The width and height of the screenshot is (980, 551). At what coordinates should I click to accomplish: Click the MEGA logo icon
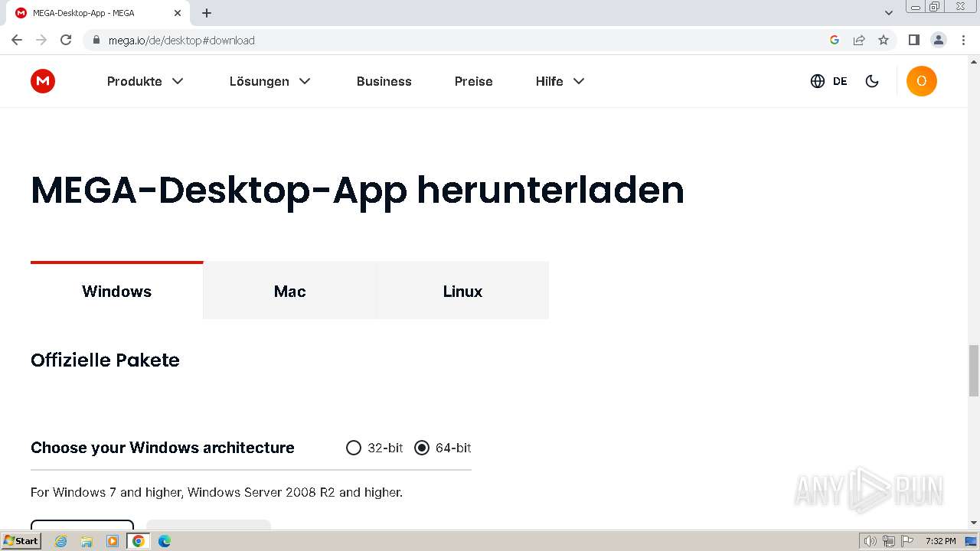(43, 81)
